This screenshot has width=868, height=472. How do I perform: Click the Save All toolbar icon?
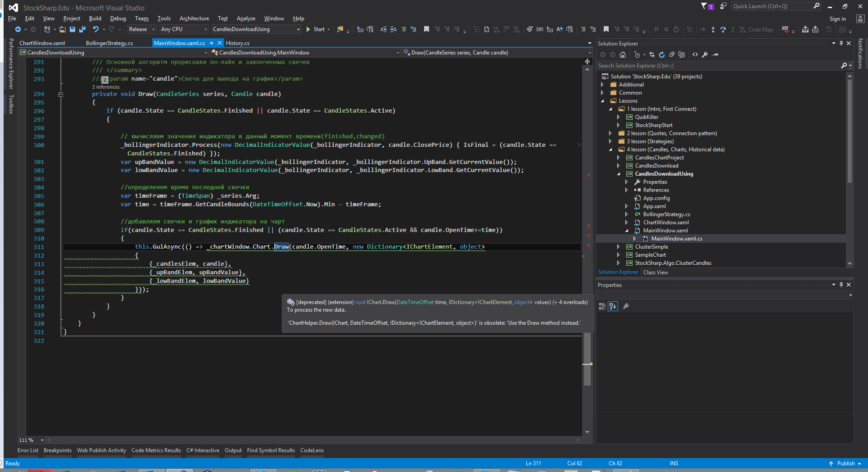coord(82,29)
